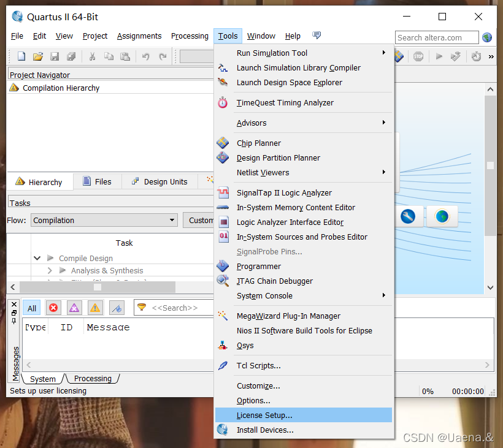Click the Redo toolbar icon
Image resolution: width=503 pixels, height=448 pixels.
(x=163, y=57)
